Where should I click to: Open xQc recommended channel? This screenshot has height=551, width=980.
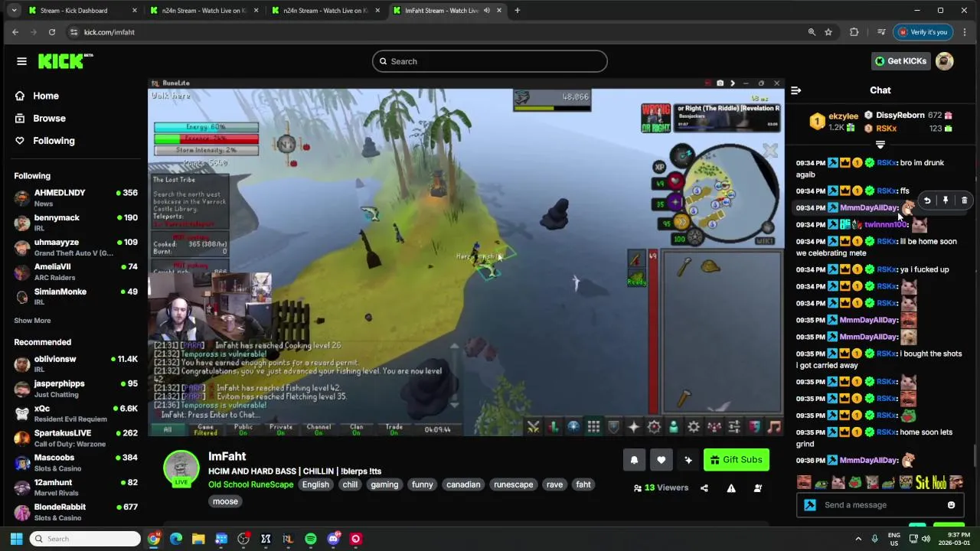75,413
